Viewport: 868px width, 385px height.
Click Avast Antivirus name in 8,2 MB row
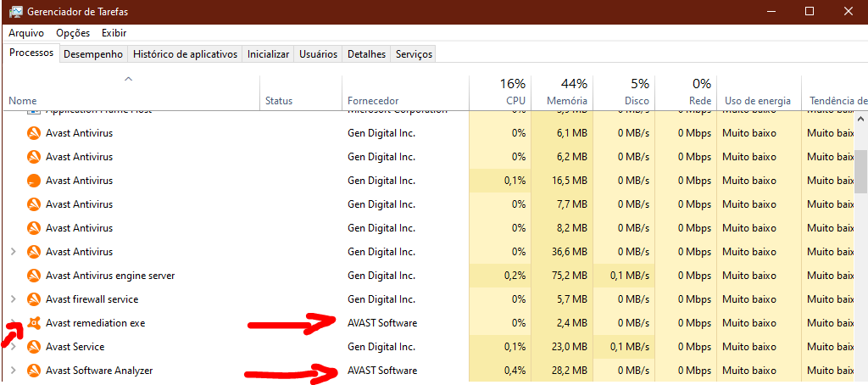pos(79,228)
